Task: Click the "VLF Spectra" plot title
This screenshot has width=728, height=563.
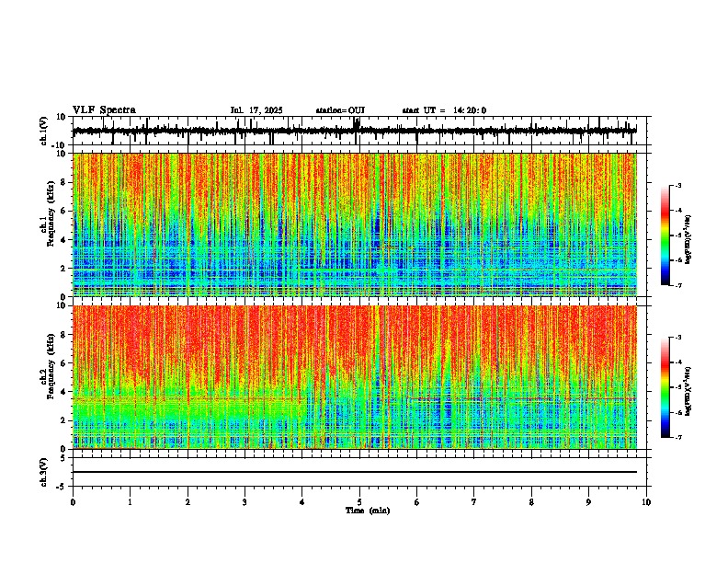Action: pos(105,110)
